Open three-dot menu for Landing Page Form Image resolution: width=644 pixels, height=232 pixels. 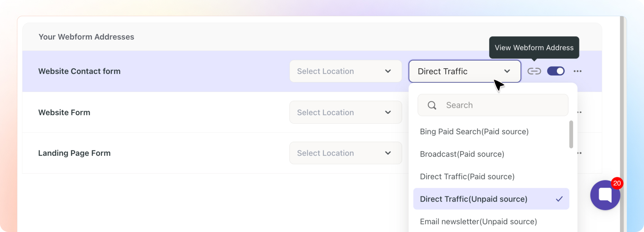click(x=579, y=153)
